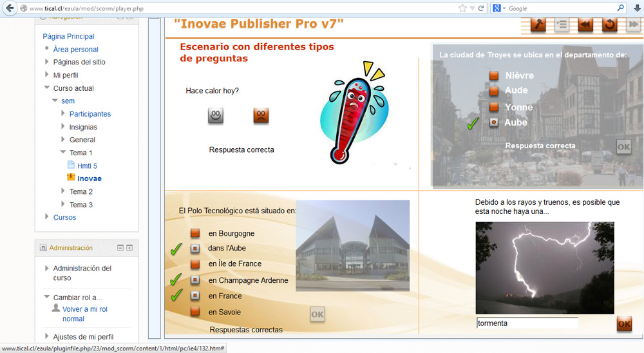
Task: Toggle the 'dans l'Aube' checkbox
Action: (195, 248)
